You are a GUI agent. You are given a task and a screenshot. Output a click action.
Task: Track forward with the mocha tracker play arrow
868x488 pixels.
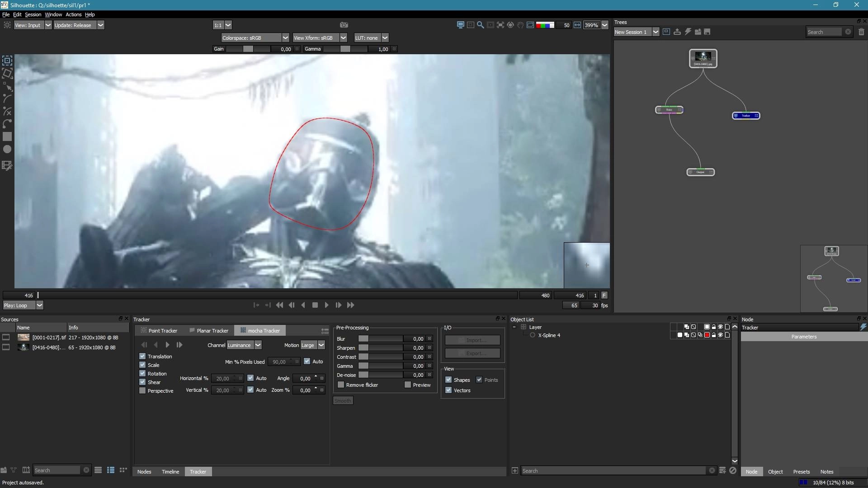pyautogui.click(x=168, y=345)
